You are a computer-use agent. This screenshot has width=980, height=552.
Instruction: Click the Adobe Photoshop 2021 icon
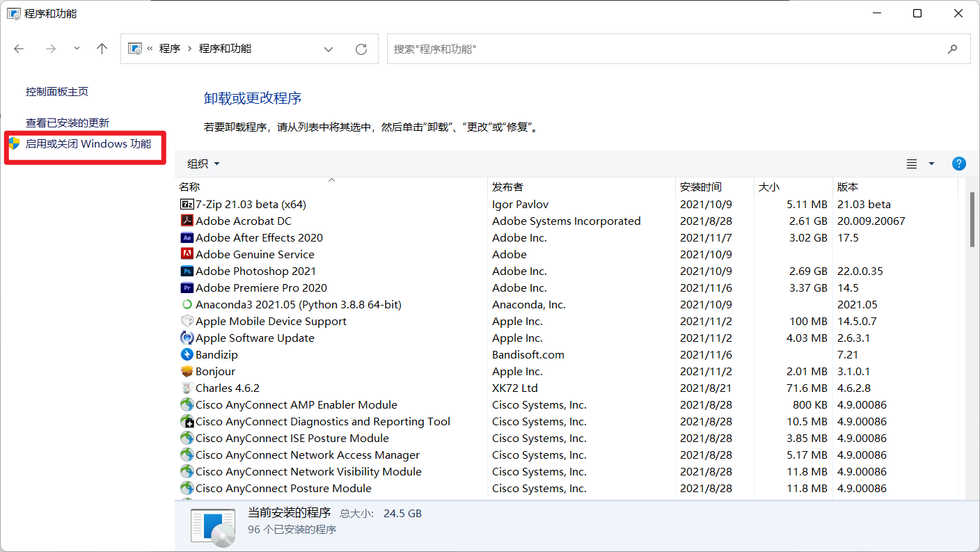(187, 271)
